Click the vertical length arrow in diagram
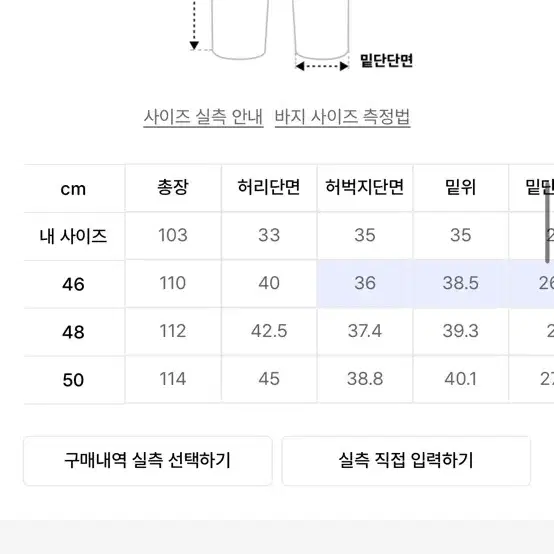Screen dimensions: 554x554 194,25
